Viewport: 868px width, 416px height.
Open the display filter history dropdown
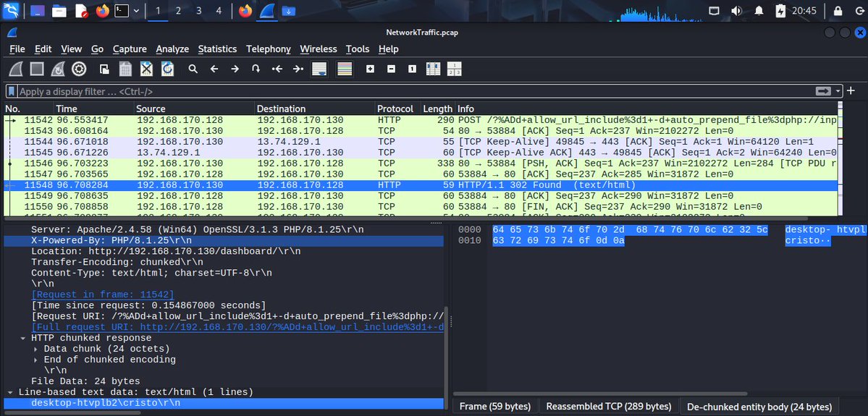pyautogui.click(x=838, y=91)
